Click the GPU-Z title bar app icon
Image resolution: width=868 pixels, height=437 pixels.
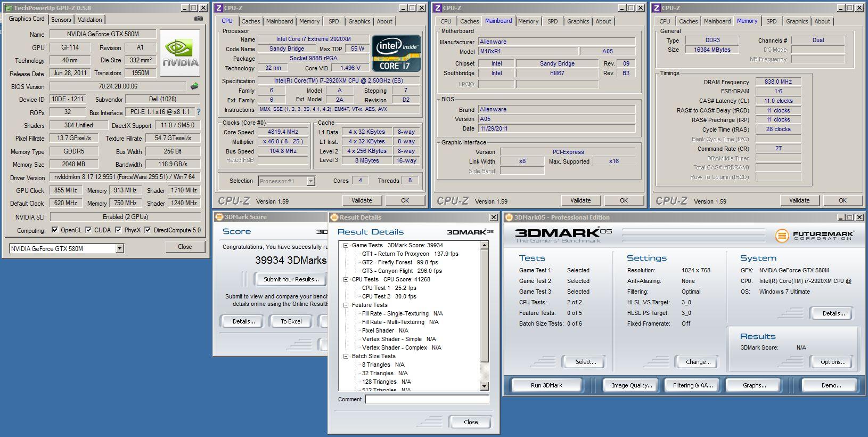tap(8, 8)
